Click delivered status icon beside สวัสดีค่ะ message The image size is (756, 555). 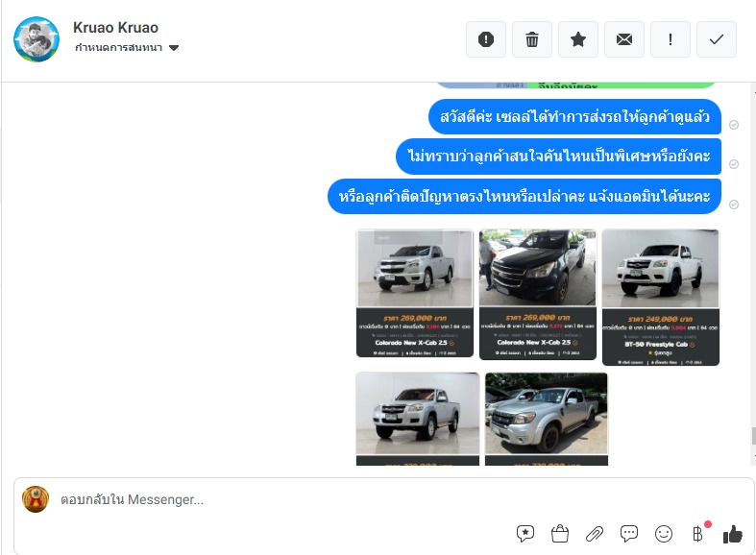734,125
